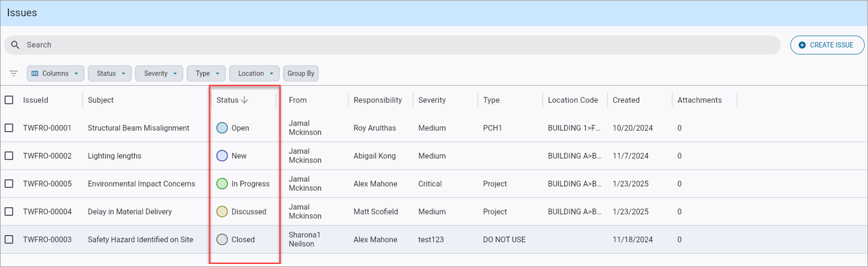Image resolution: width=868 pixels, height=267 pixels.
Task: Open issue Safety Hazard Identified on Site
Action: (140, 239)
